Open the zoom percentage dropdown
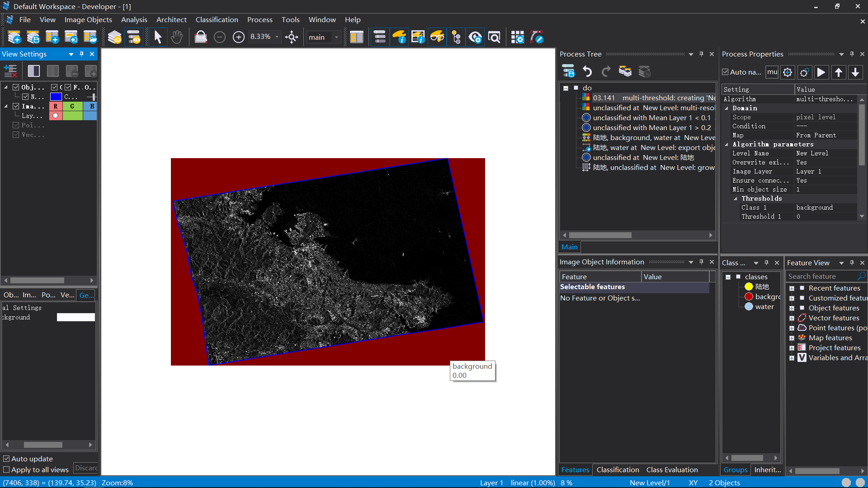Screen dimensions: 868x488 [x=277, y=37]
